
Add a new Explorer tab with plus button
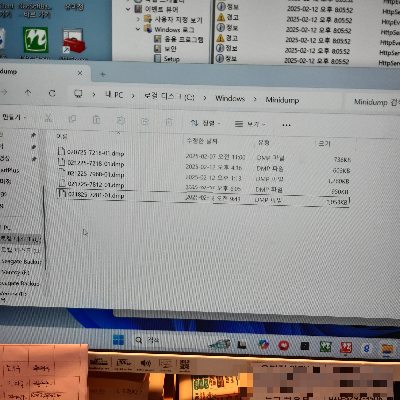pos(103,74)
